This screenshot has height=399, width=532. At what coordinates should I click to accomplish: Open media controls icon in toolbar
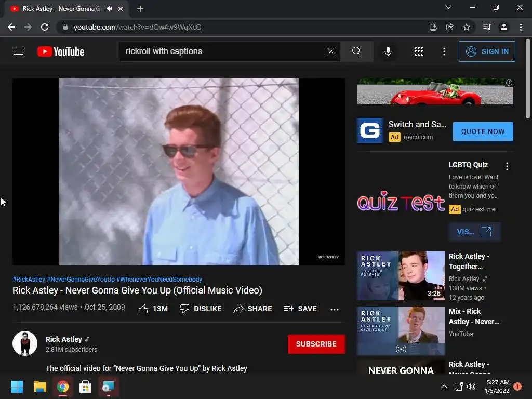[487, 27]
